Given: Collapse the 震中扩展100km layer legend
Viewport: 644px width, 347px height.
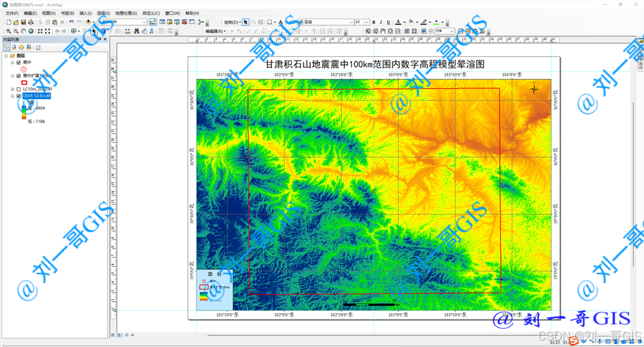Looking at the screenshot, I should point(12,76).
